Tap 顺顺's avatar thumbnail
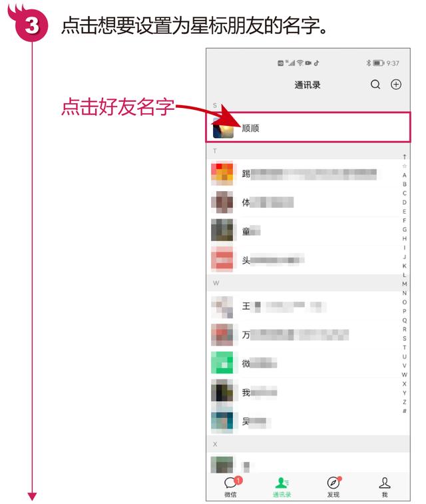Image resolution: width=426 pixels, height=504 pixels. pos(223,128)
